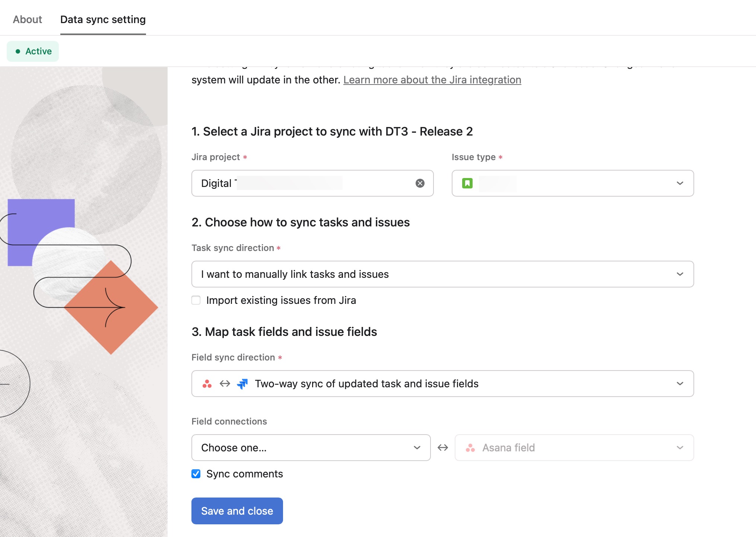
Task: Open the Data sync setting tab
Action: coord(103,19)
